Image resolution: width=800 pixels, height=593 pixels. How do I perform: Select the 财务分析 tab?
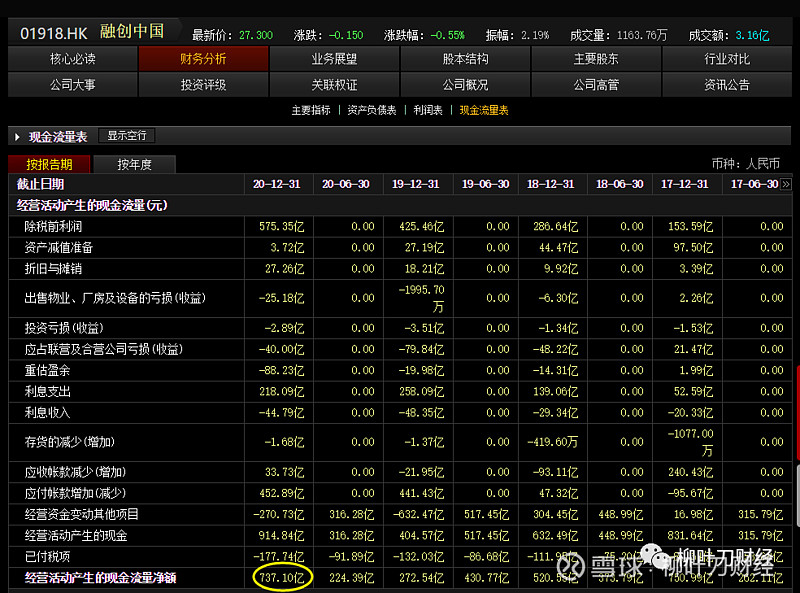(x=203, y=59)
